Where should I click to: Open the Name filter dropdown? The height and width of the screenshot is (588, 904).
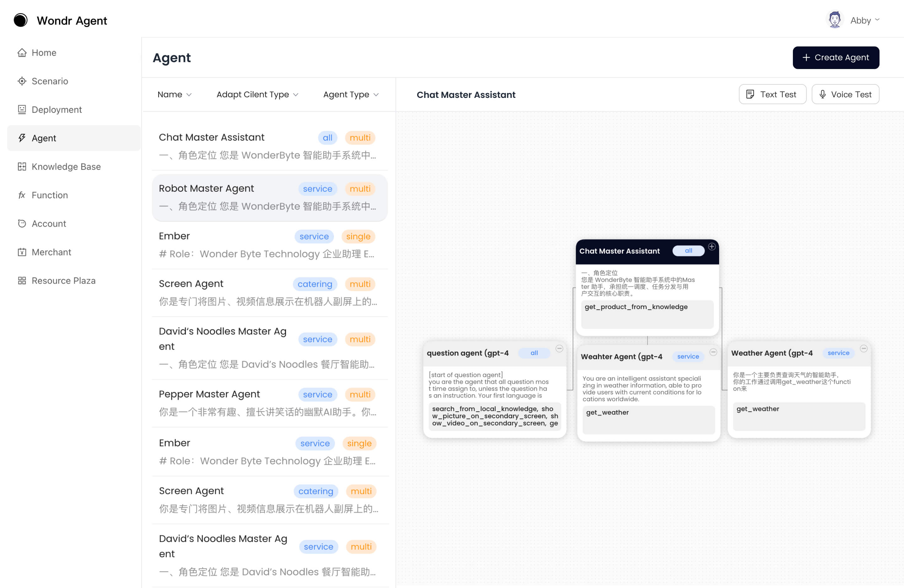(x=174, y=94)
